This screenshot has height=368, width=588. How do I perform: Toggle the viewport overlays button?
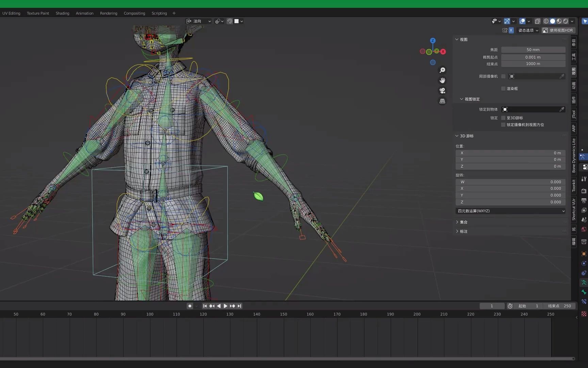pos(522,21)
